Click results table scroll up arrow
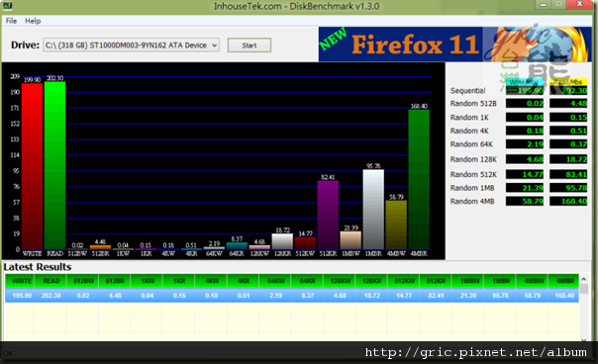 coord(584,279)
